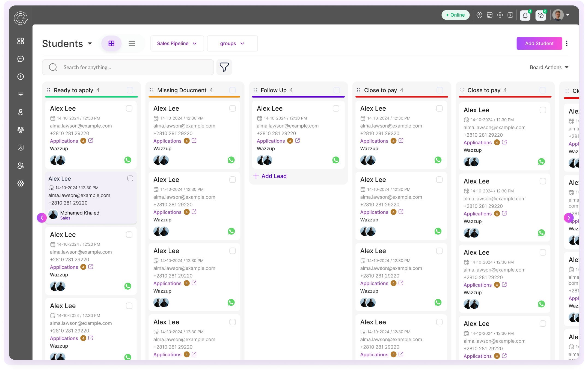588x373 pixels.
Task: Click the top bar settings gear icon
Action: pyautogui.click(x=500, y=15)
